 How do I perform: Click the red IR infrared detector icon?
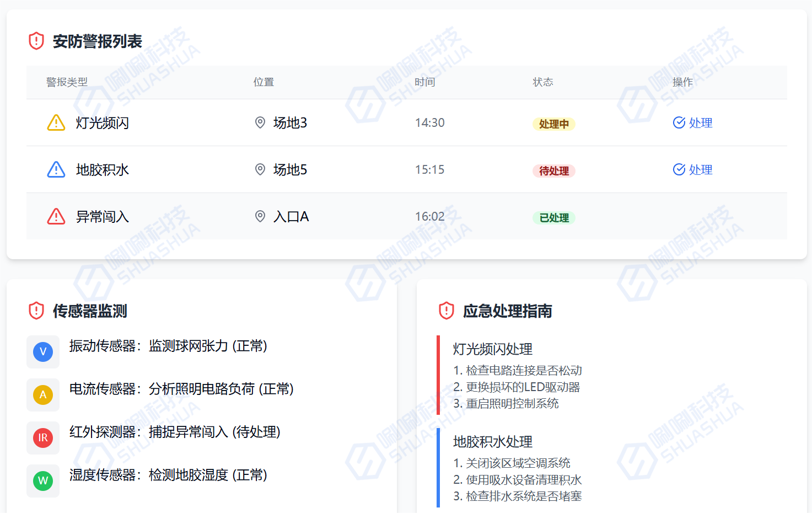[x=43, y=438]
